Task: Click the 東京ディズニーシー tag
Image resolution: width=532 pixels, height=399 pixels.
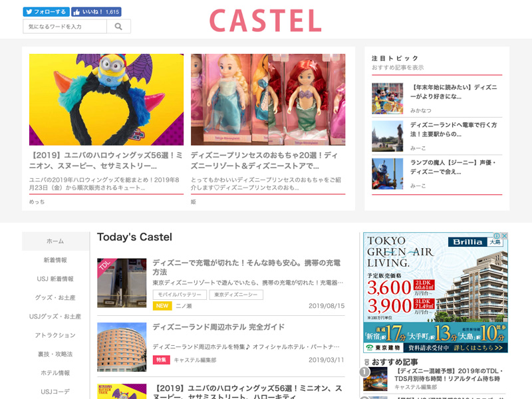Action: pyautogui.click(x=236, y=295)
